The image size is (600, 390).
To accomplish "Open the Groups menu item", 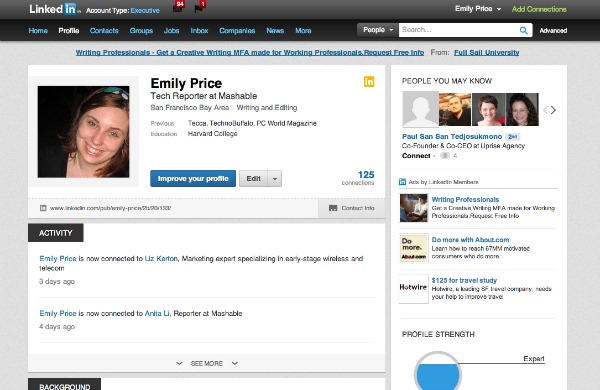I will coord(141,31).
